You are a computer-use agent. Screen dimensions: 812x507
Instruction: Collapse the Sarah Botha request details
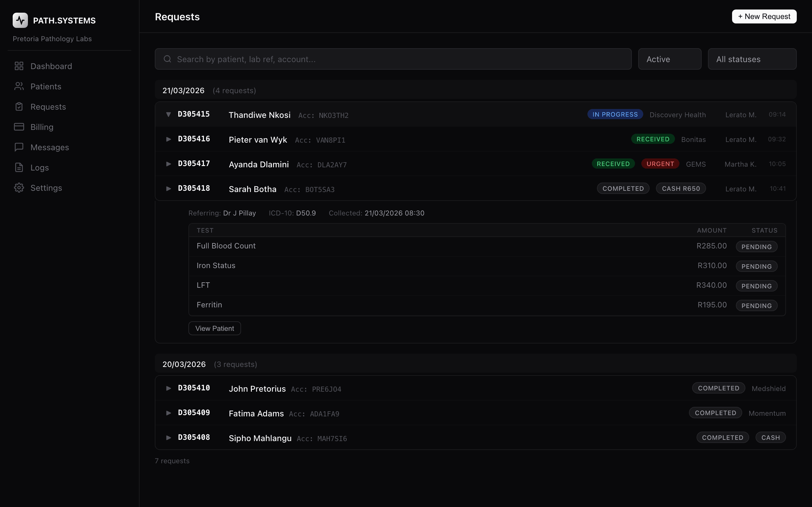pos(169,189)
